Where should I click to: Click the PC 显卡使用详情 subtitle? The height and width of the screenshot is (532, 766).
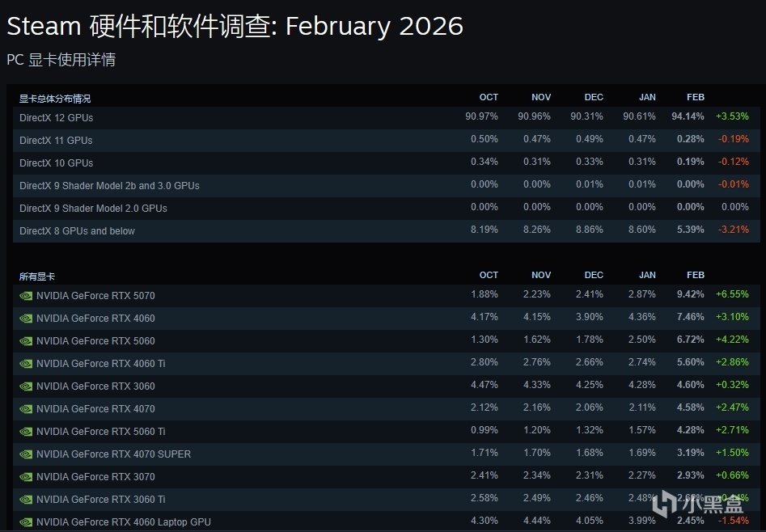(61, 60)
